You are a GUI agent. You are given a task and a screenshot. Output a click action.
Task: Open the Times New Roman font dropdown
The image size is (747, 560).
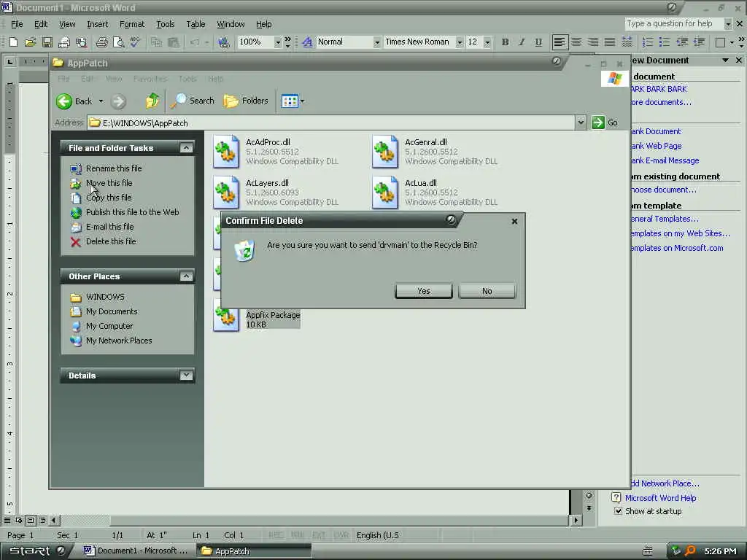point(460,42)
